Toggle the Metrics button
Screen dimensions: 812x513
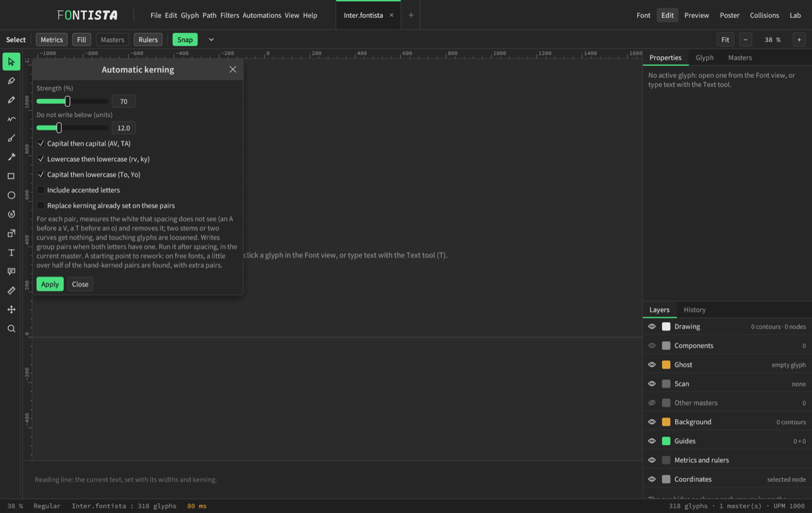point(52,39)
